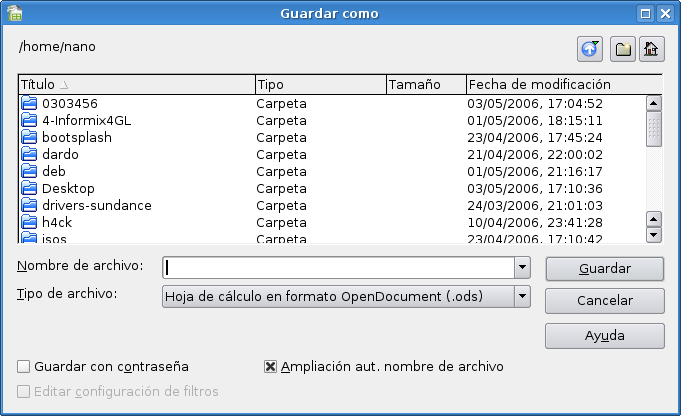Select the 0303456 folder icon
The height and width of the screenshot is (416, 681).
(x=29, y=103)
